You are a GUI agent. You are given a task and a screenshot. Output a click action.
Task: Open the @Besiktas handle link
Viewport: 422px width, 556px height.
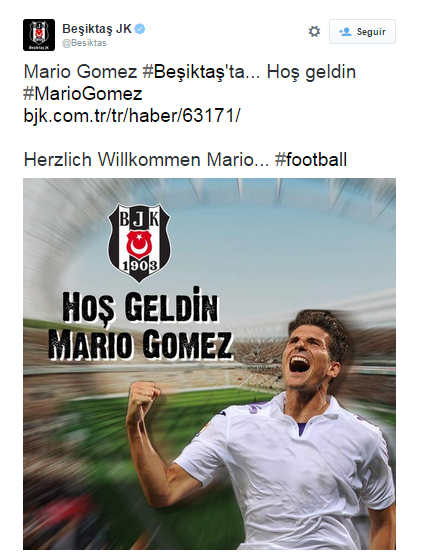click(84, 43)
